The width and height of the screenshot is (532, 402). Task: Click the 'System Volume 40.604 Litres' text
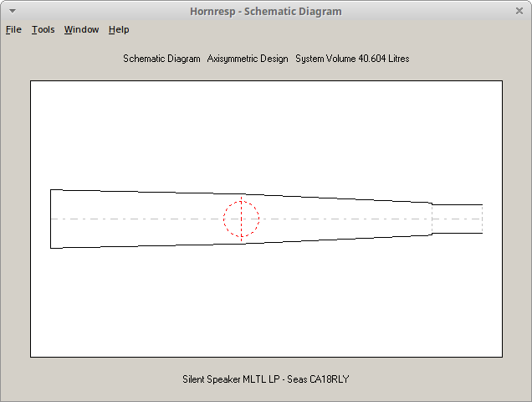tap(352, 59)
